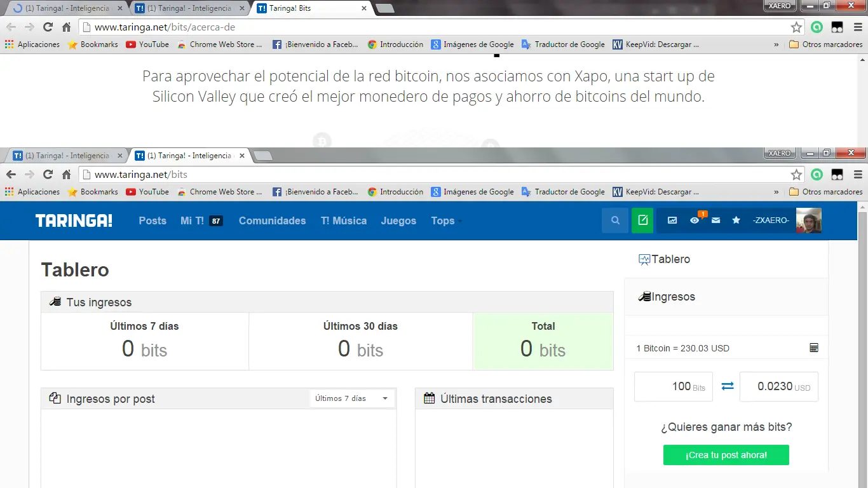Image resolution: width=868 pixels, height=488 pixels.
Task: Bookmark star in the front taringa.net/bits window
Action: coord(796,174)
